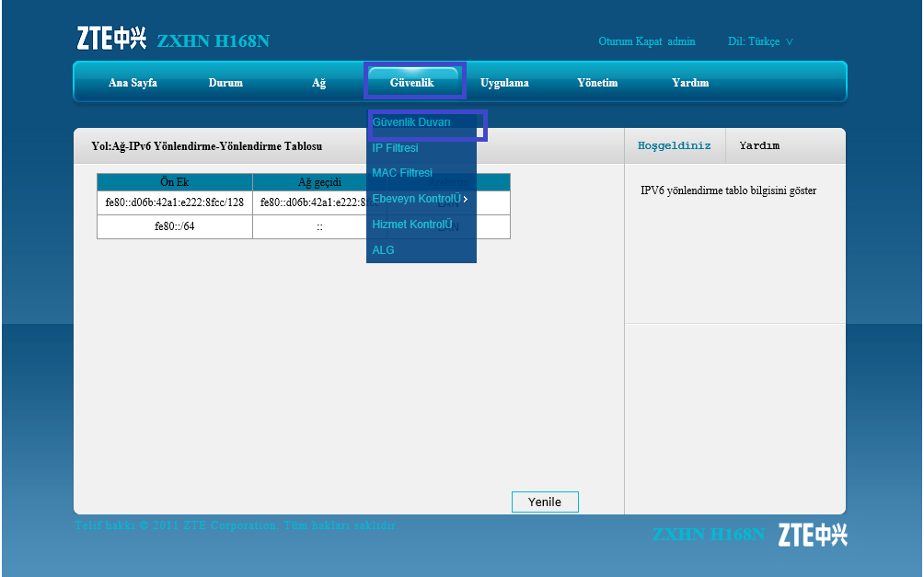Click the ZXHN H168N header title
This screenshot has width=924, height=577.
[214, 40]
